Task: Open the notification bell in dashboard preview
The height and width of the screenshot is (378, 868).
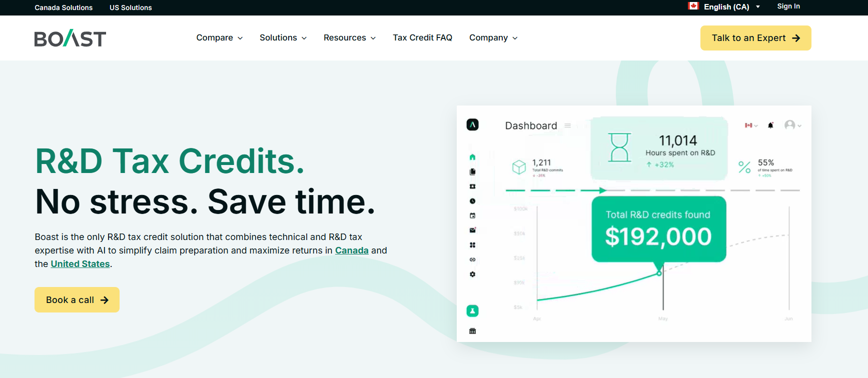Action: (x=771, y=125)
